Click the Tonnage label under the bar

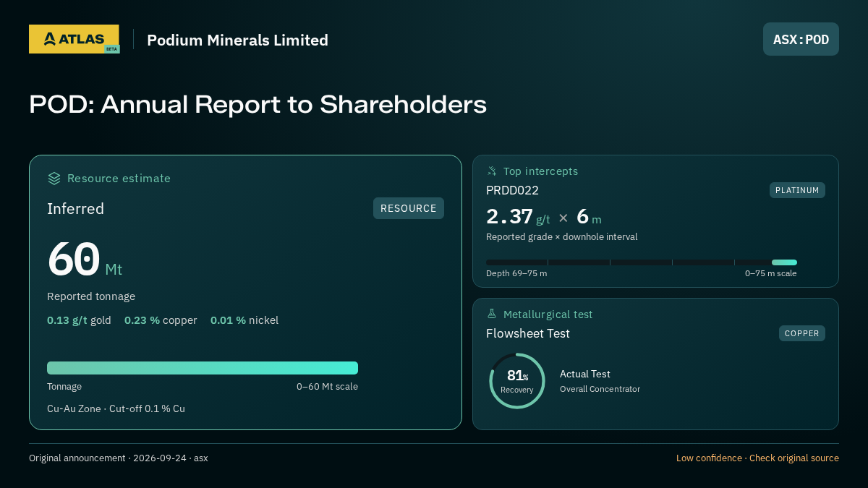pyautogui.click(x=64, y=387)
